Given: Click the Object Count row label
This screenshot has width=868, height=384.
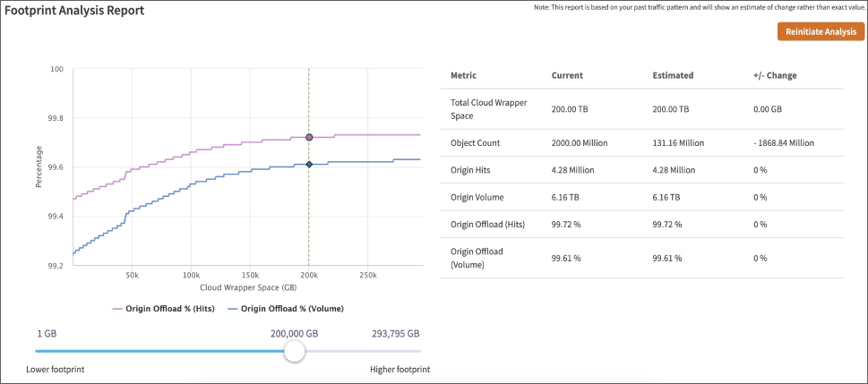Looking at the screenshot, I should (x=475, y=142).
